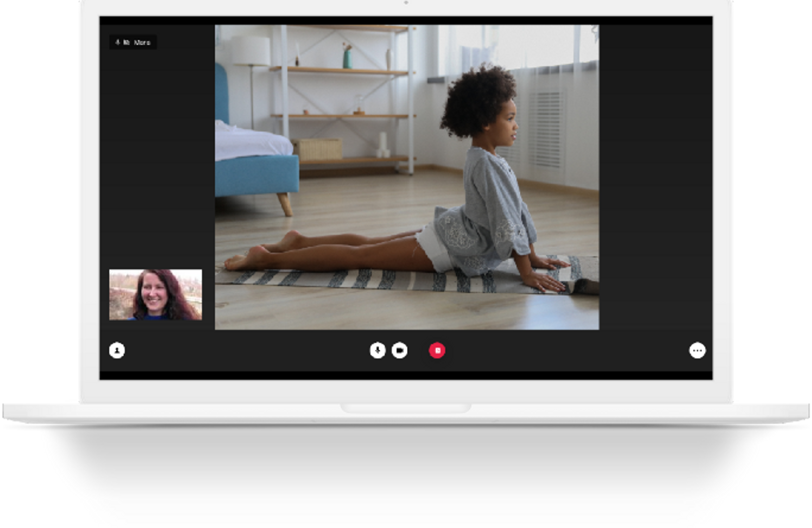Click the laptop webcam dot above screen
The width and height of the screenshot is (812, 528).
tap(406, 2)
